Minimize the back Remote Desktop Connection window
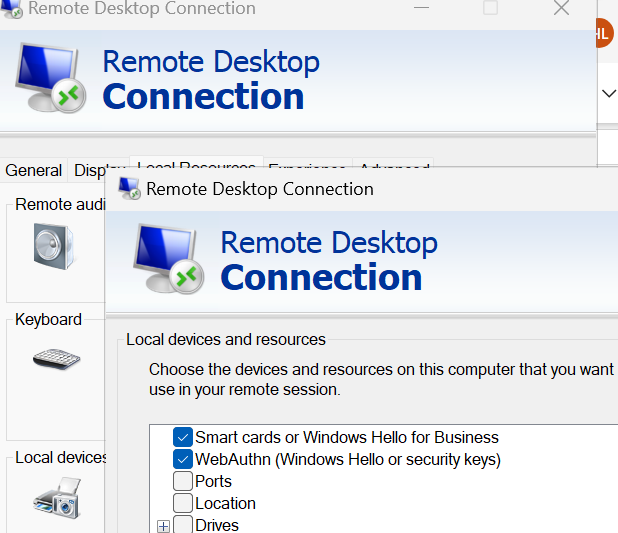The image size is (618, 533). tap(421, 7)
